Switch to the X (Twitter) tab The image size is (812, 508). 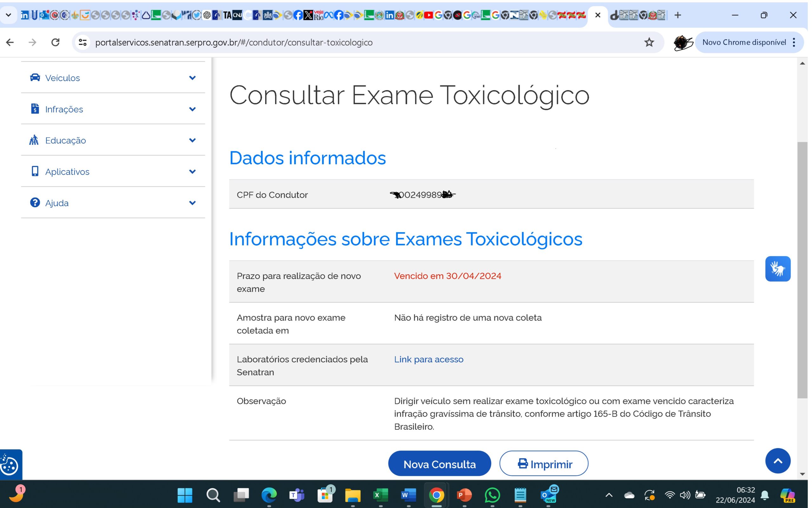308,15
